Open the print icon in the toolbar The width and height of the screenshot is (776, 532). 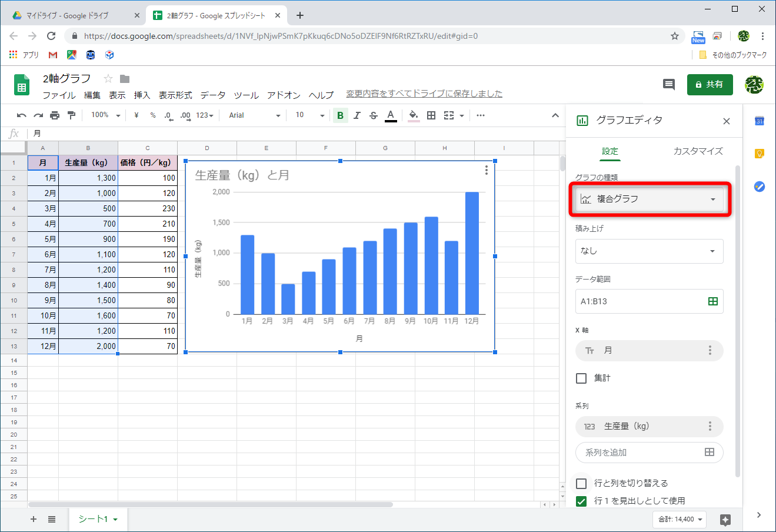click(55, 115)
